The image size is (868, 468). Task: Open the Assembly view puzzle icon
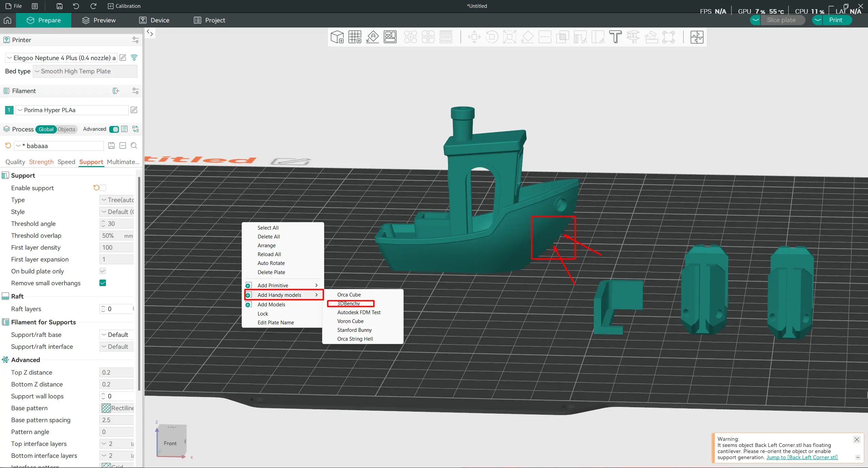coord(697,37)
